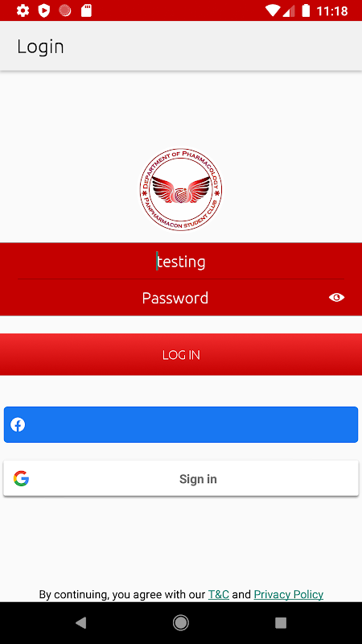Image resolution: width=362 pixels, height=644 pixels.
Task: Tap the Department of Pharmacology club logo
Action: coord(181,189)
